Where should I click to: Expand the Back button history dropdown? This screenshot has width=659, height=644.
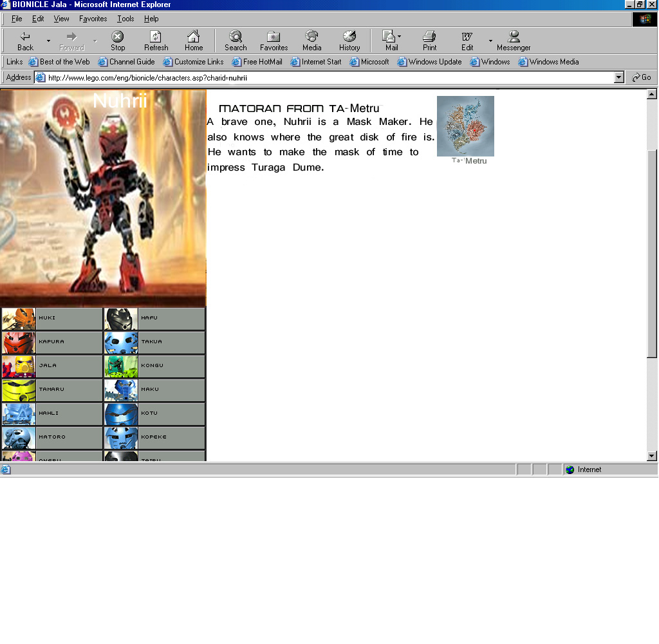pyautogui.click(x=48, y=41)
